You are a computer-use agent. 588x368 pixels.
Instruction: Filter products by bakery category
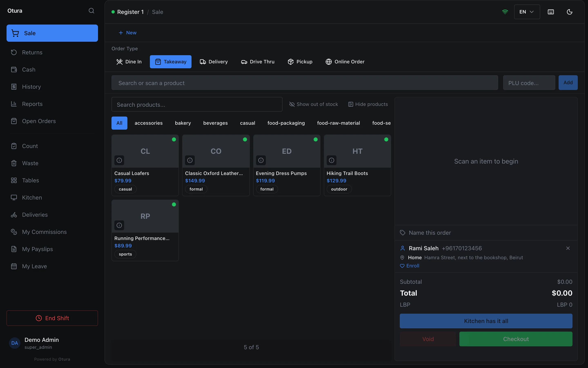[183, 123]
